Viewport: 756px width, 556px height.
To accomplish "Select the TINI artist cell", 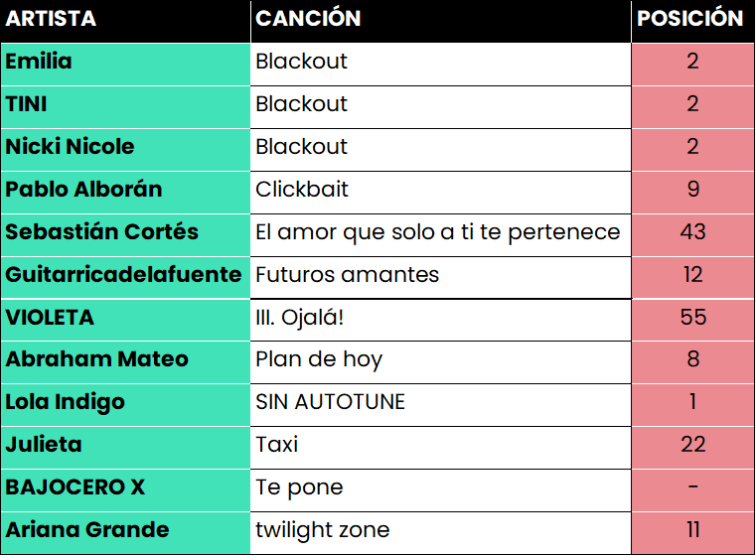I will click(x=125, y=107).
